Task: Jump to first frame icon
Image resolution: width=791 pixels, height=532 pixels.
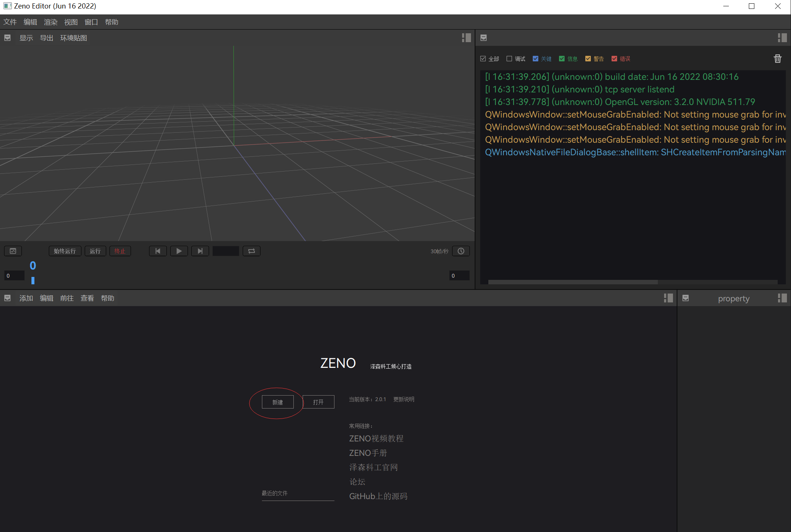Action: pyautogui.click(x=158, y=251)
